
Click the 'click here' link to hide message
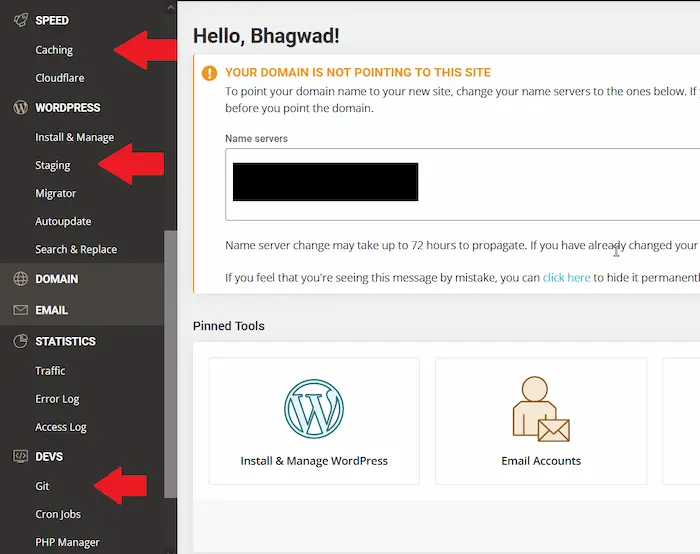click(x=567, y=278)
